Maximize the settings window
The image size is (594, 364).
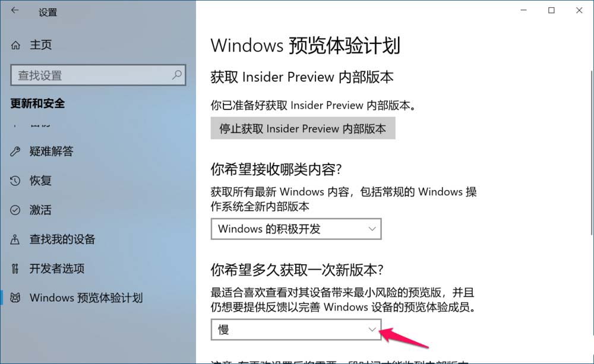click(x=551, y=11)
